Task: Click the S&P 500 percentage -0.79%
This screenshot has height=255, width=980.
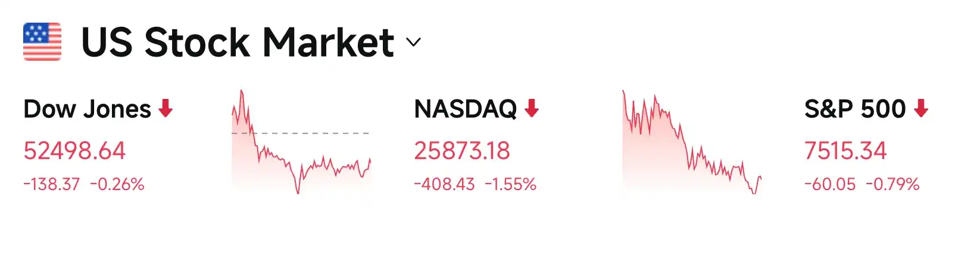Action: click(x=892, y=184)
